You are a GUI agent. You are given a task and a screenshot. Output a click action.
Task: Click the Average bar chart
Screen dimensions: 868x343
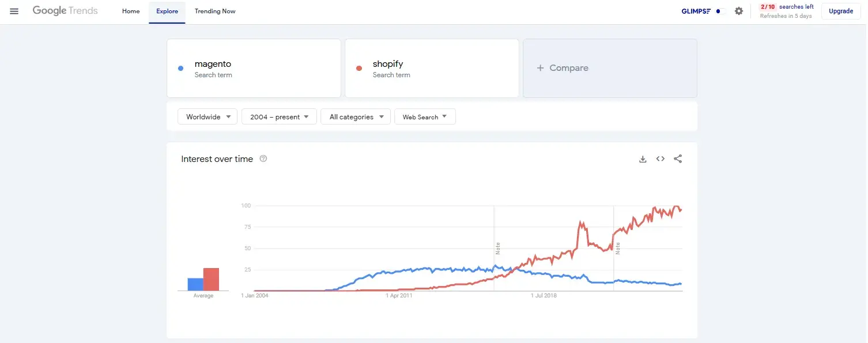pos(203,280)
